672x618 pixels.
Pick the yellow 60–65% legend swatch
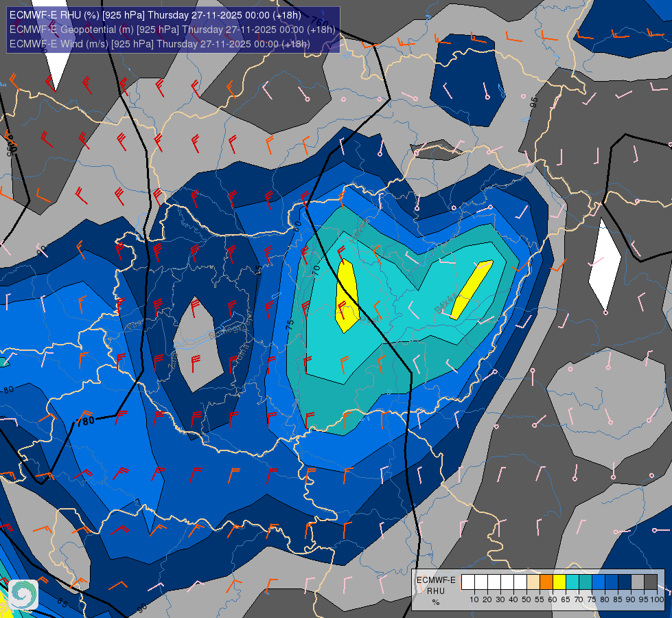coord(559,582)
